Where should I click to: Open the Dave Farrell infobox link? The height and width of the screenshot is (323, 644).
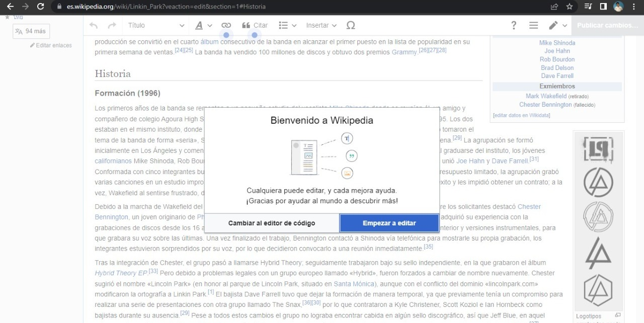[557, 76]
